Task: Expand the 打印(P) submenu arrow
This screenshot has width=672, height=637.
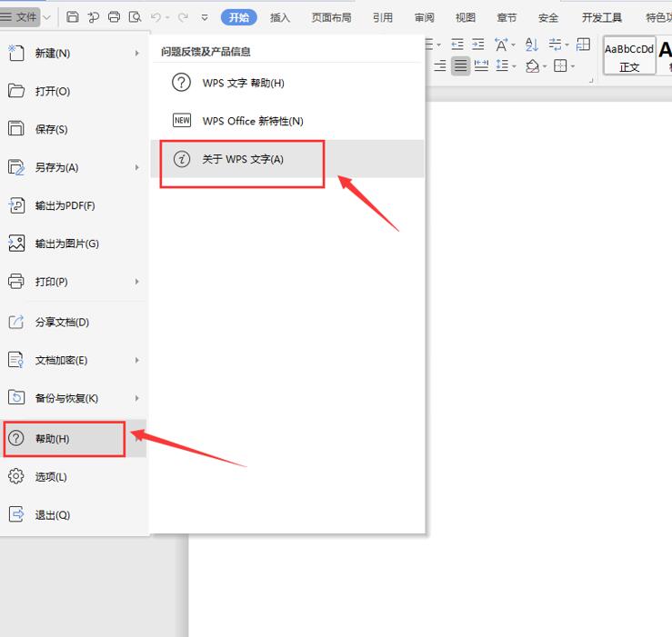Action: (137, 282)
